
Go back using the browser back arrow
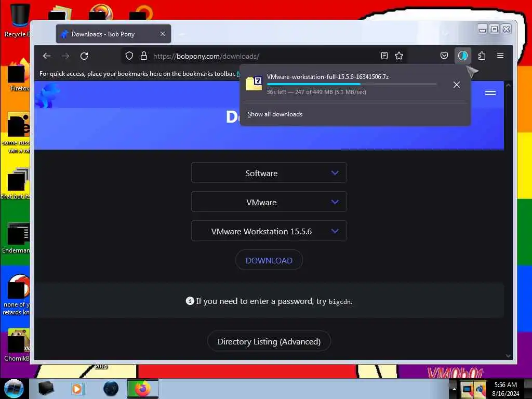coord(47,56)
